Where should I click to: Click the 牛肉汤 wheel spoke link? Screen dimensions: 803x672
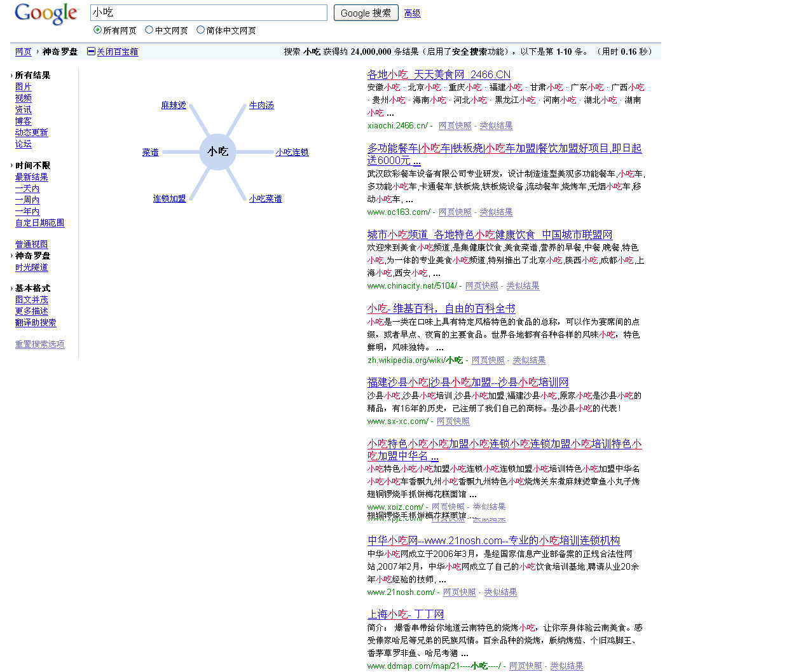click(x=261, y=106)
